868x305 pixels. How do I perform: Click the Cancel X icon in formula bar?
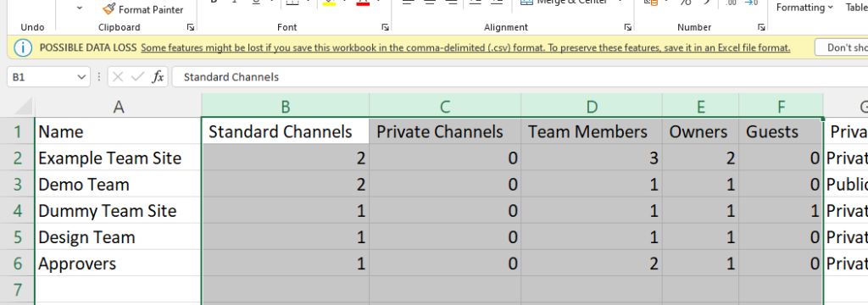coord(117,77)
